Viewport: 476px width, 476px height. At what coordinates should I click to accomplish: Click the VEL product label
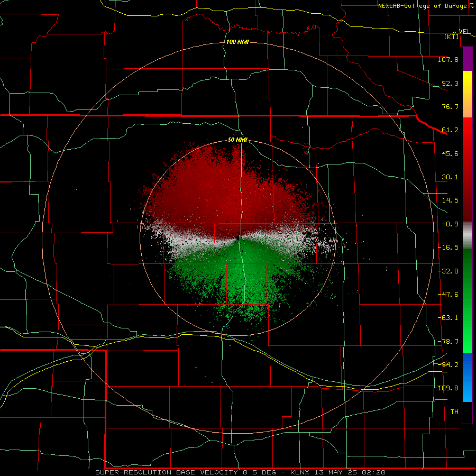pos(464,31)
